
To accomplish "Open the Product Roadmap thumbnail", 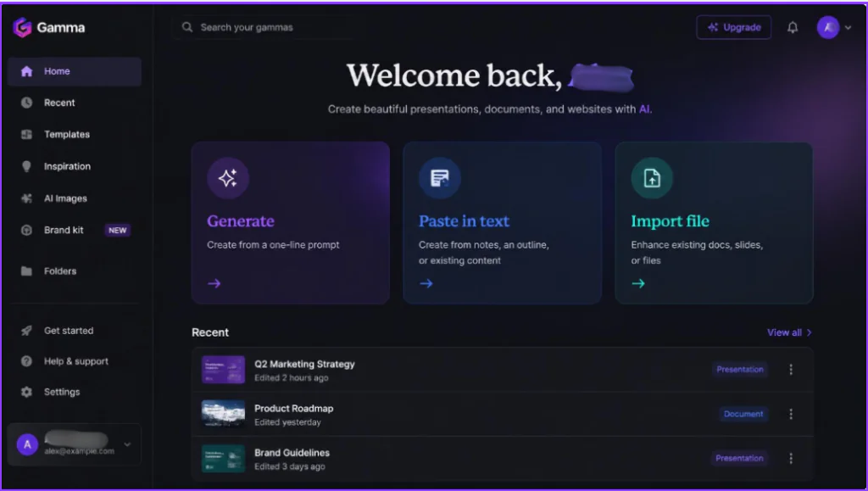I will 223,414.
